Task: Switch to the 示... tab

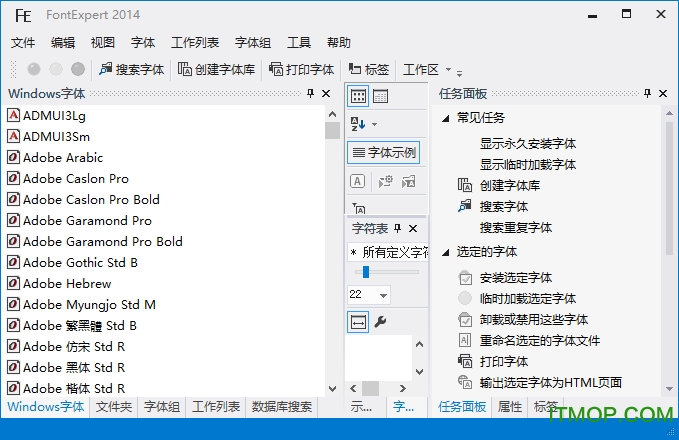Action: point(361,407)
